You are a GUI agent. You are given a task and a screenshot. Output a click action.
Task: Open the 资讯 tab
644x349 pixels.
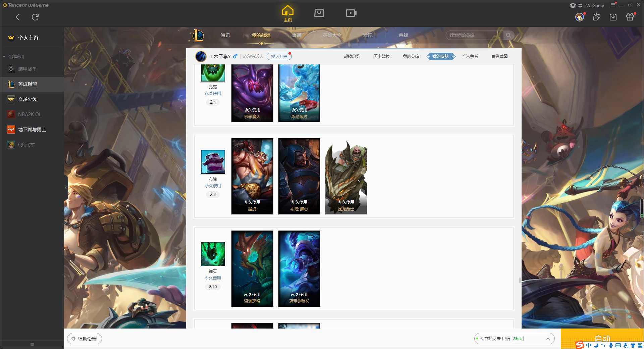[225, 35]
